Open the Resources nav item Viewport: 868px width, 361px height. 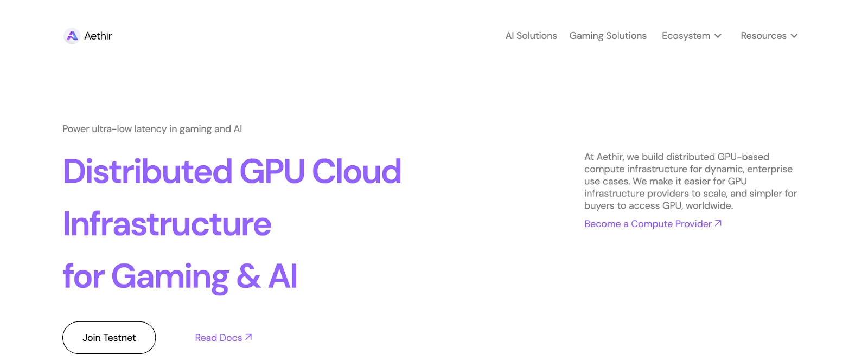(763, 36)
